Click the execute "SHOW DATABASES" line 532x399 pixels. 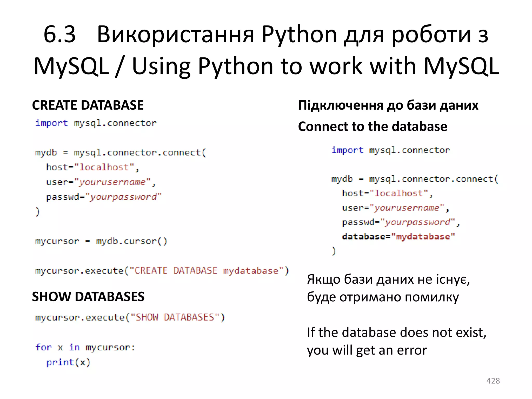130,317
